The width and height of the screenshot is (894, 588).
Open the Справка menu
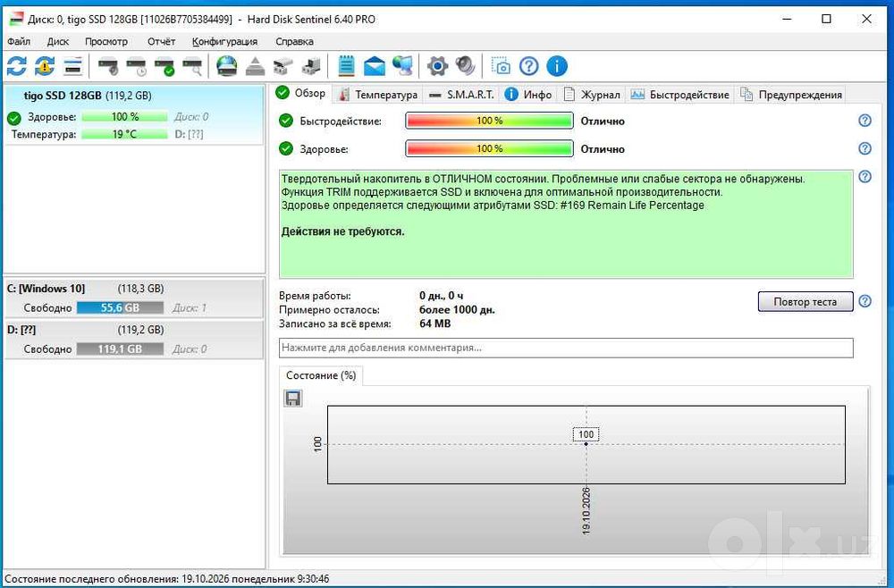click(x=294, y=42)
